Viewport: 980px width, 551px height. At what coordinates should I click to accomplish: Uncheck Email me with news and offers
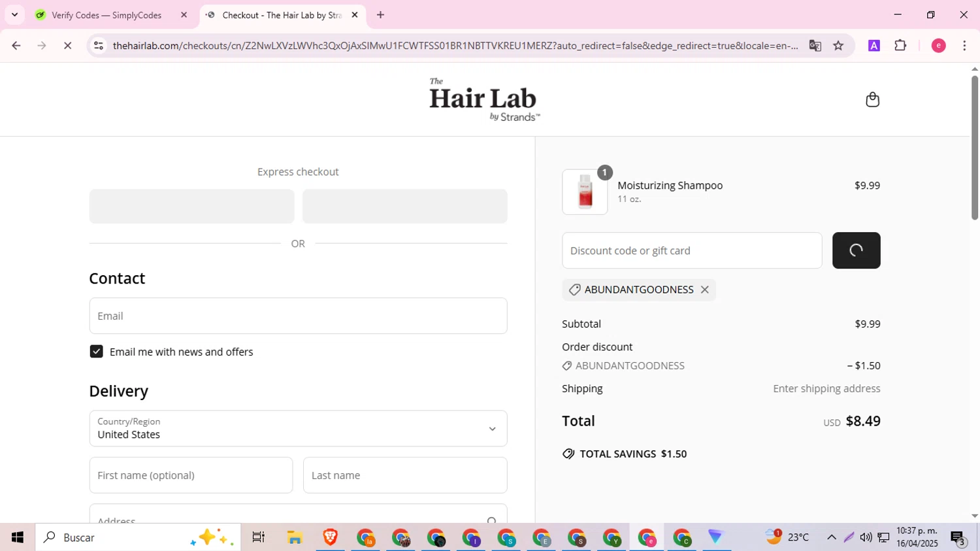click(96, 352)
